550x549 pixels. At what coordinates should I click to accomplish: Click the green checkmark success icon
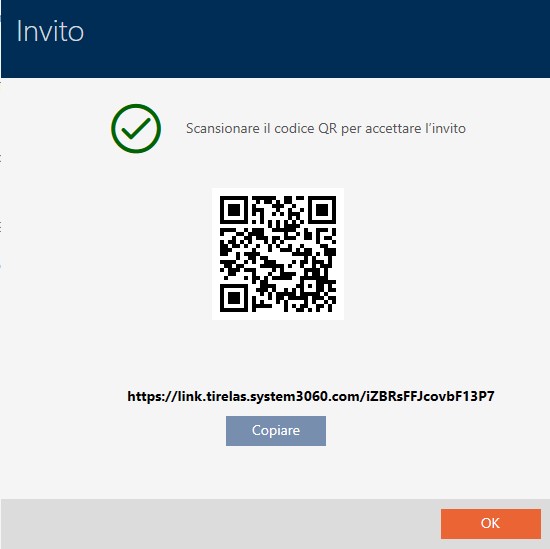coord(136,128)
